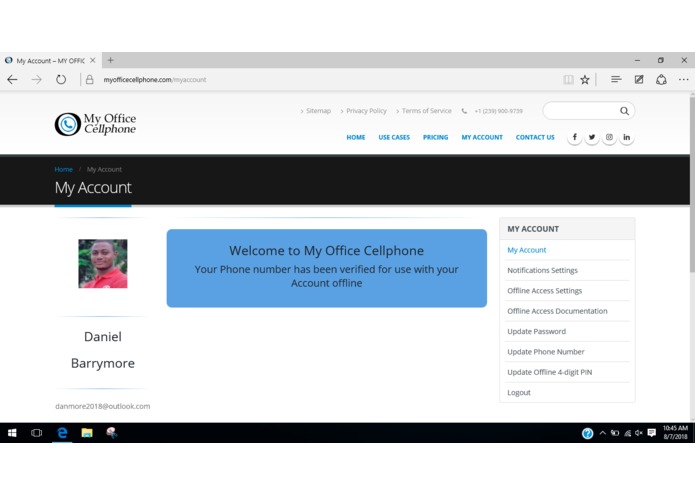Open Task View on the taskbar
This screenshot has width=695, height=494.
pos(37,433)
